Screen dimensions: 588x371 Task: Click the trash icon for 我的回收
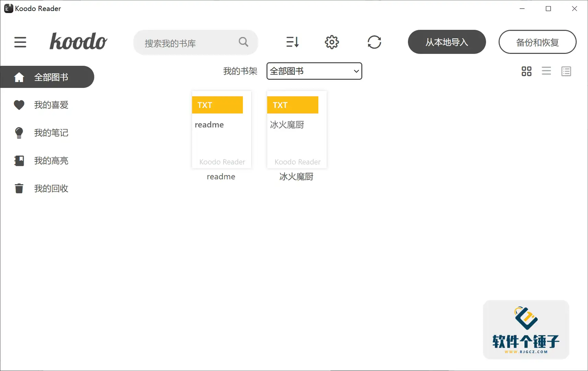(x=19, y=188)
